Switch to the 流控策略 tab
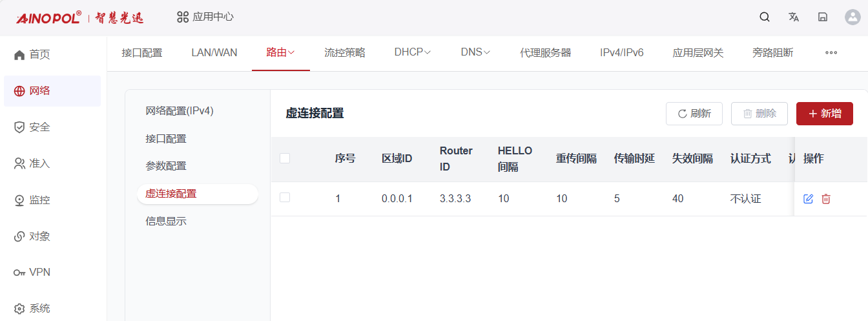868x321 pixels. click(345, 53)
